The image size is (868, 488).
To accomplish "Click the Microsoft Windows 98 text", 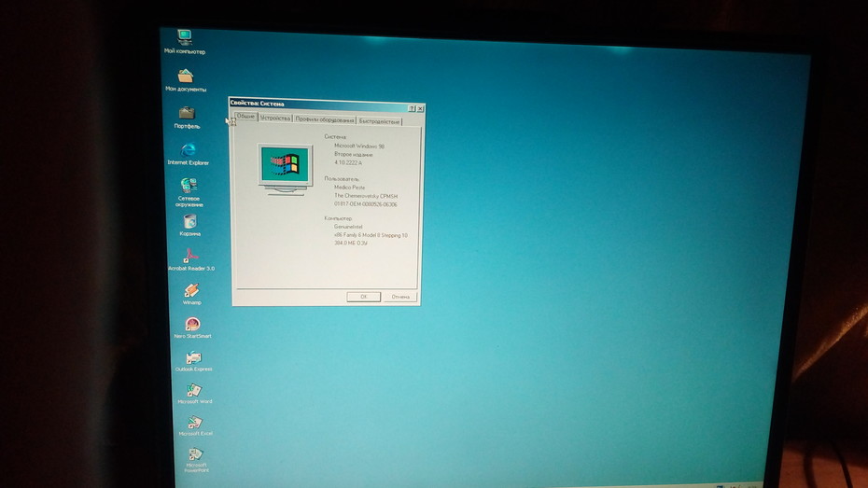I will pos(359,146).
